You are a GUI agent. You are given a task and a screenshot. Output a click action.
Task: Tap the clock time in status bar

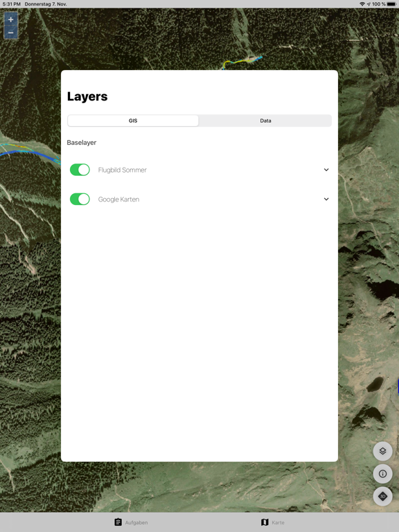[11, 4]
